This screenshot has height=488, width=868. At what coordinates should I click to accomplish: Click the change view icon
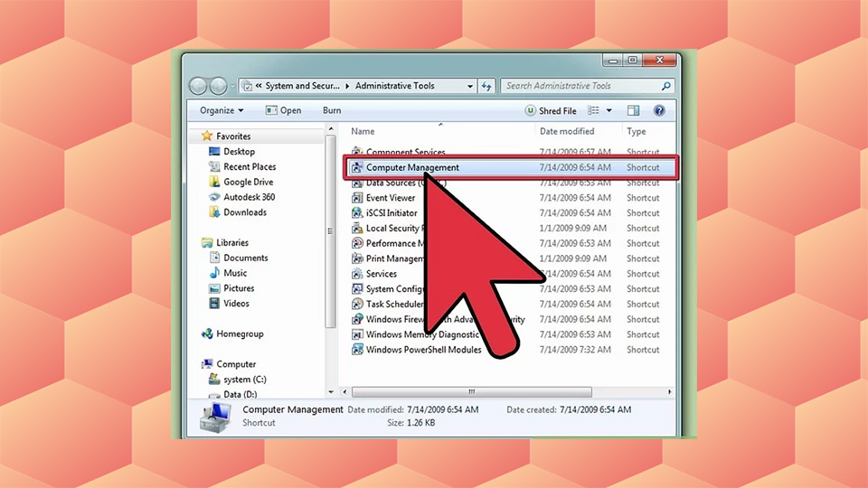[x=593, y=110]
